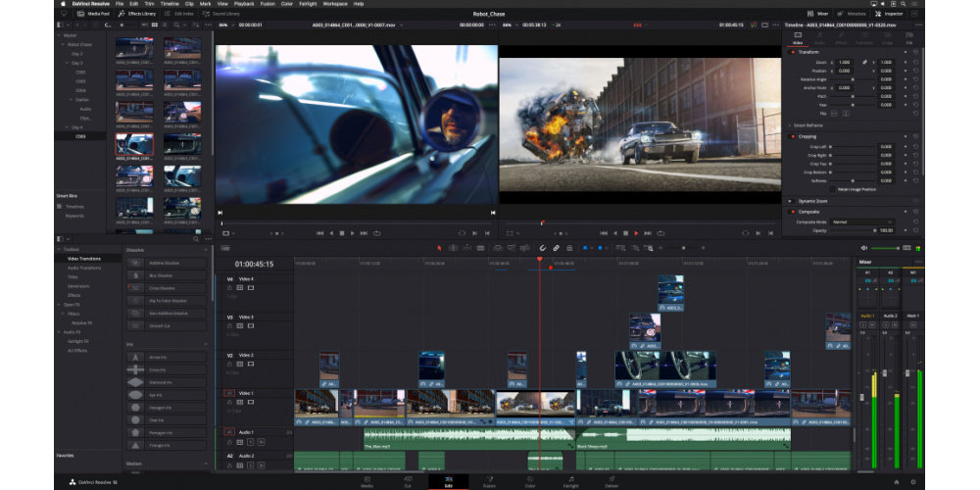Click the media pool search icon
Viewport: 980px width, 490px height.
click(176, 25)
